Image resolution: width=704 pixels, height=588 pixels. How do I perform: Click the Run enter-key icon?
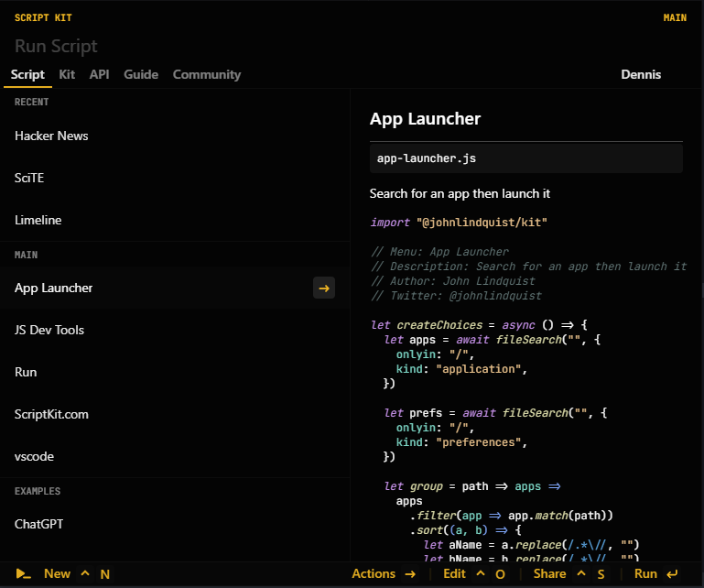coord(673,574)
